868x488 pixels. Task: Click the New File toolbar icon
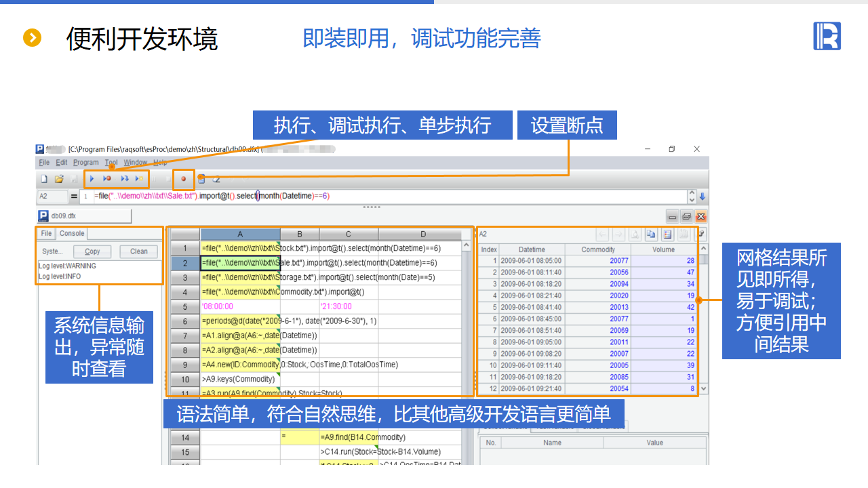44,179
